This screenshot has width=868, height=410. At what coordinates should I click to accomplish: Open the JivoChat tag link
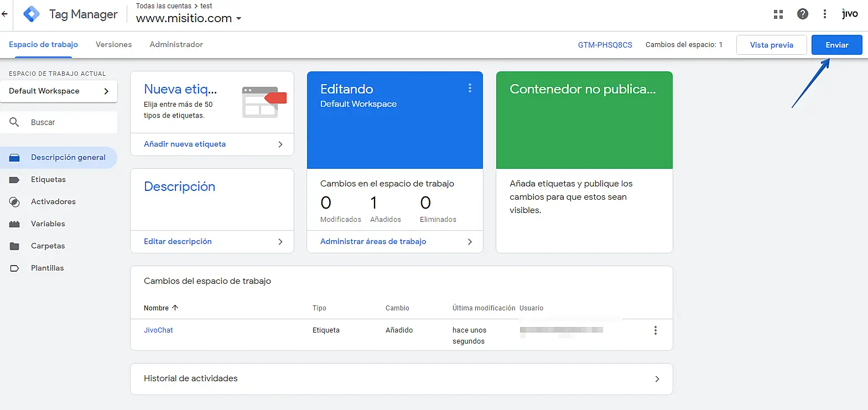[x=158, y=330]
